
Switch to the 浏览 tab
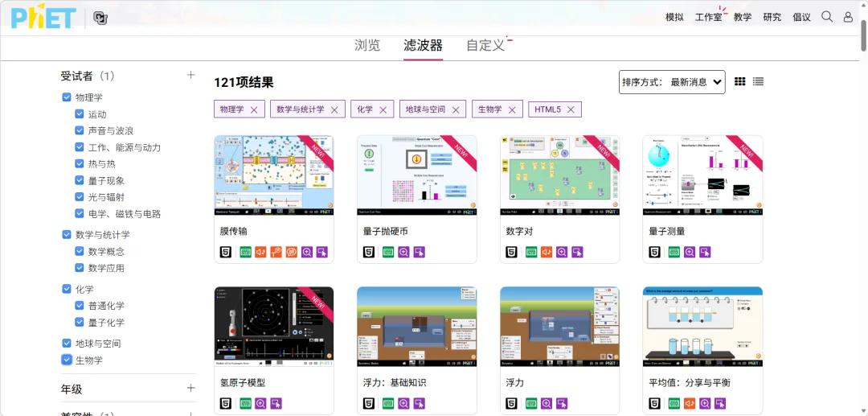tap(367, 45)
